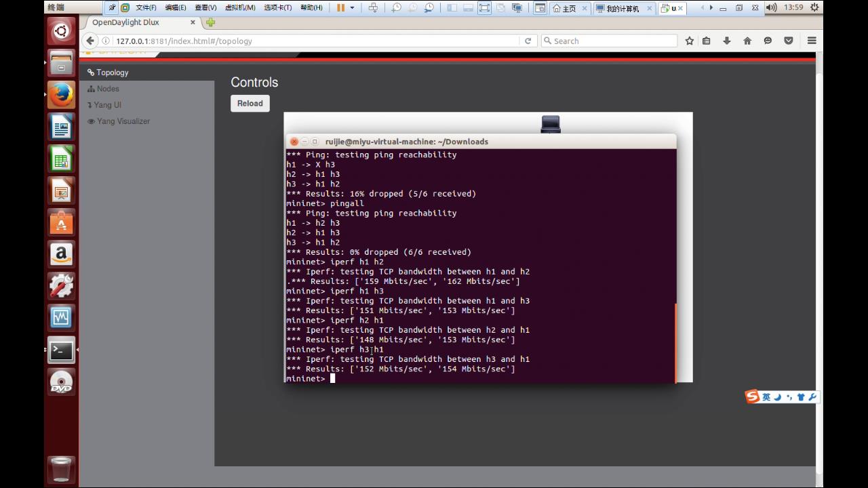Open Firefox downloads arrow
Screen dimensions: 868x488
click(x=726, y=41)
